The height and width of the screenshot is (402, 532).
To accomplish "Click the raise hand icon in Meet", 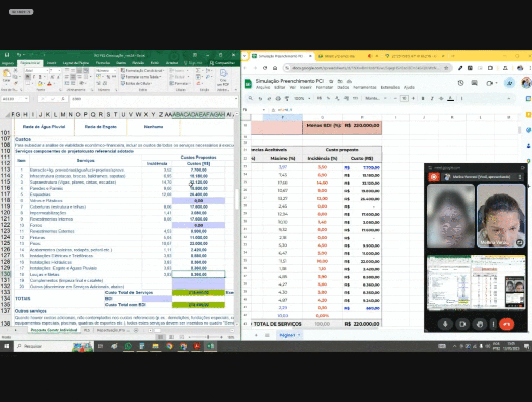I will [480, 324].
